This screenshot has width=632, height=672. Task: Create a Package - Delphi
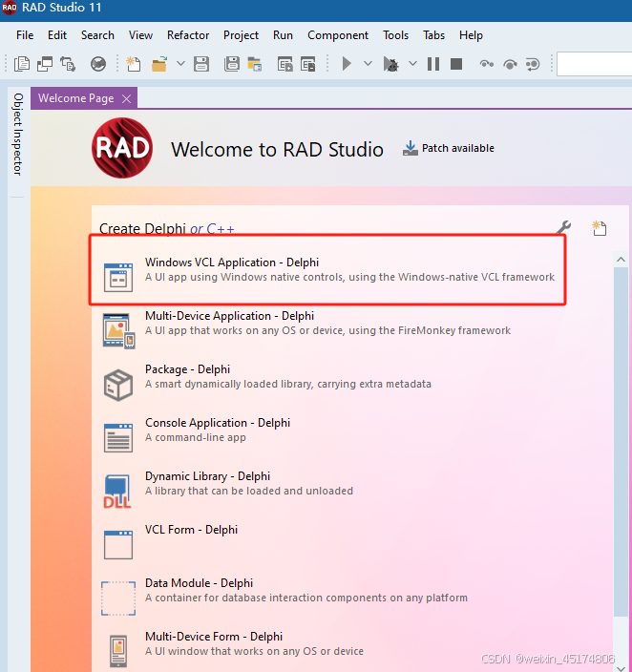coord(288,376)
